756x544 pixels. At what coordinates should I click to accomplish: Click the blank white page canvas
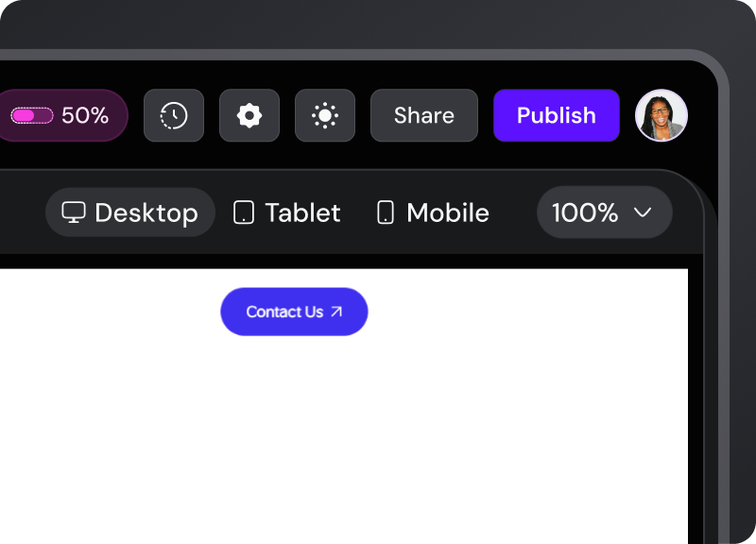point(340,434)
